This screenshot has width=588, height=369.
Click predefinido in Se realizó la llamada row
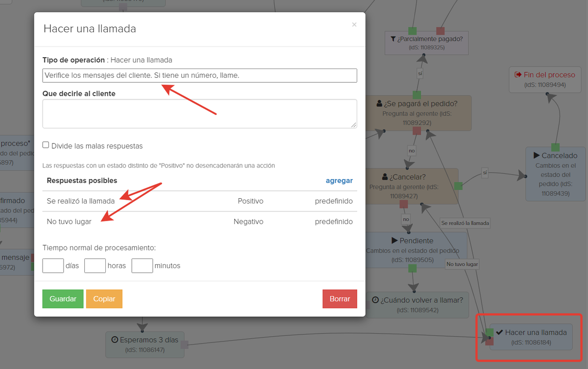click(x=334, y=201)
